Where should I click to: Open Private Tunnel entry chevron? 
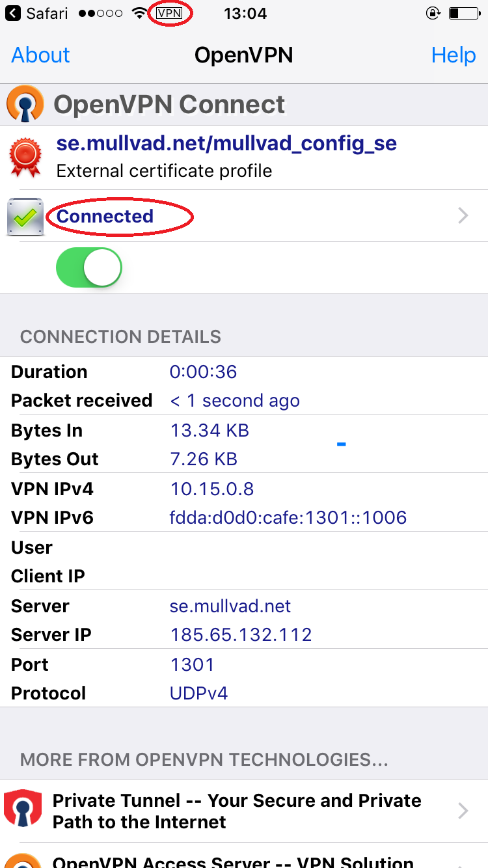tap(463, 811)
